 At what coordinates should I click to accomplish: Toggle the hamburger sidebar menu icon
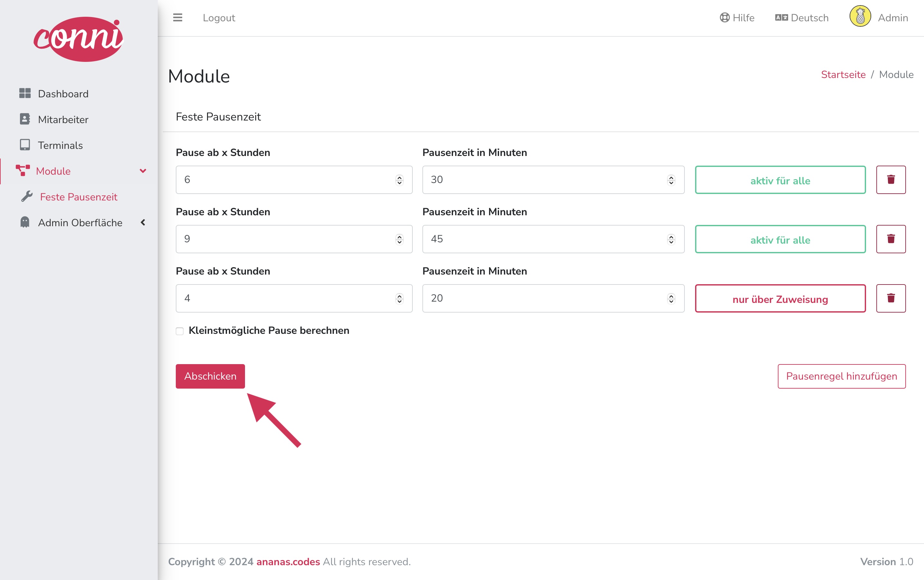click(x=177, y=18)
